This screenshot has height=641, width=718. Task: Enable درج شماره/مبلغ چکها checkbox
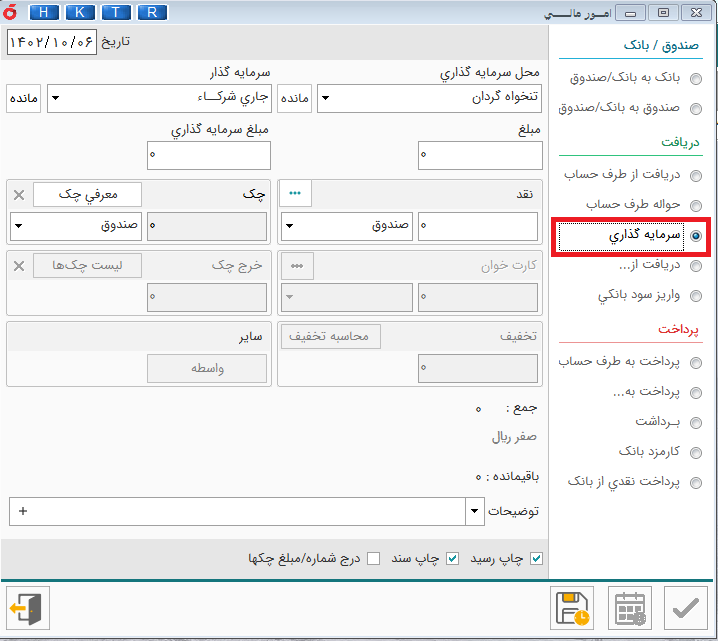(x=374, y=558)
